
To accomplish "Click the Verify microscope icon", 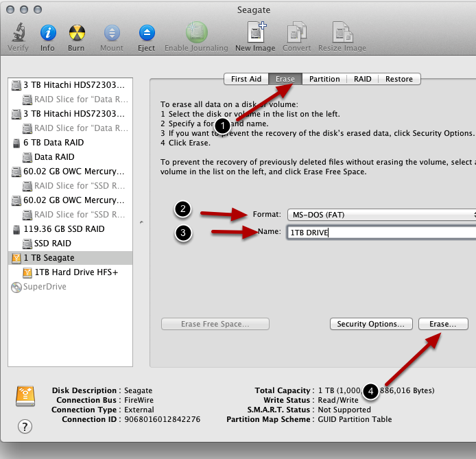I will click(18, 33).
